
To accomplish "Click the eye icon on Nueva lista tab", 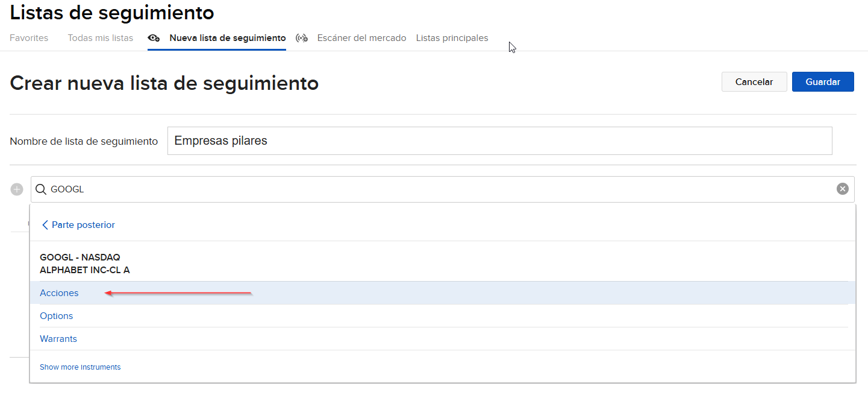I will click(x=154, y=37).
